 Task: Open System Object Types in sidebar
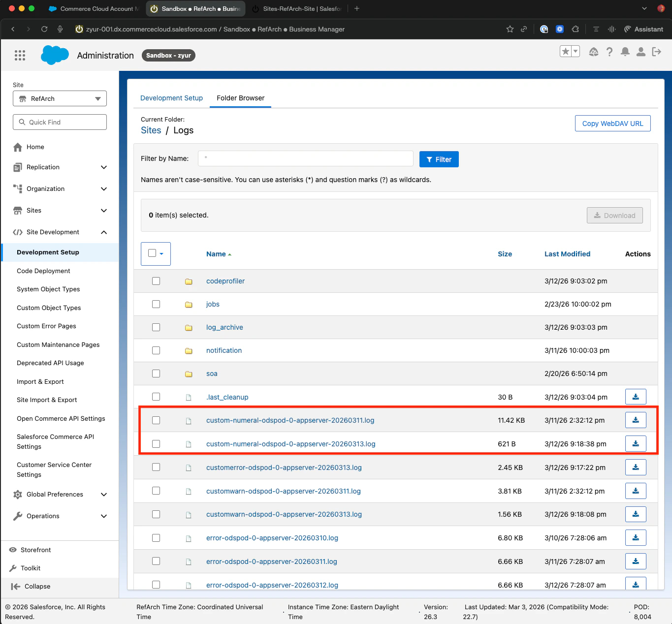tap(48, 289)
